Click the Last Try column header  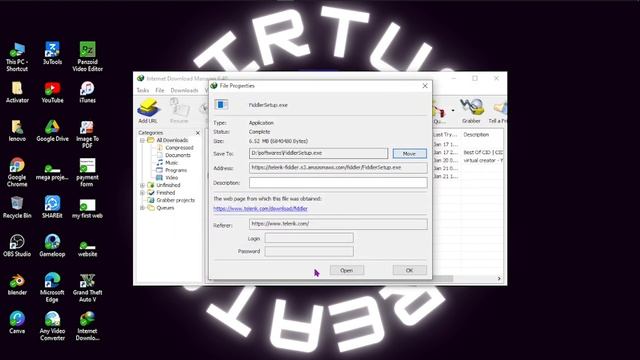click(446, 134)
